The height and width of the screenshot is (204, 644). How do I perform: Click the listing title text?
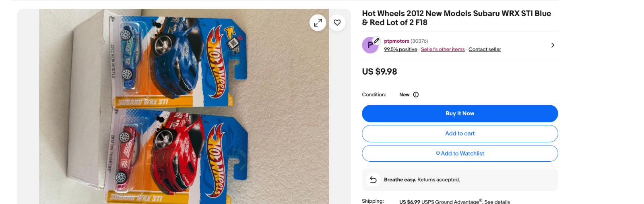pyautogui.click(x=456, y=18)
